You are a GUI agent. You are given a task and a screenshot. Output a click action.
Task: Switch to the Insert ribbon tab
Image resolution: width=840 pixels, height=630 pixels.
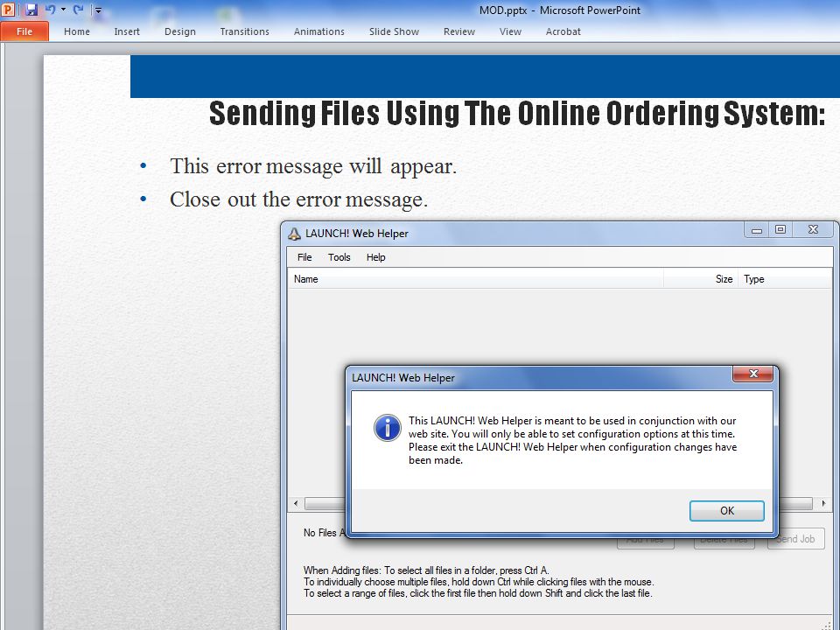click(x=126, y=31)
